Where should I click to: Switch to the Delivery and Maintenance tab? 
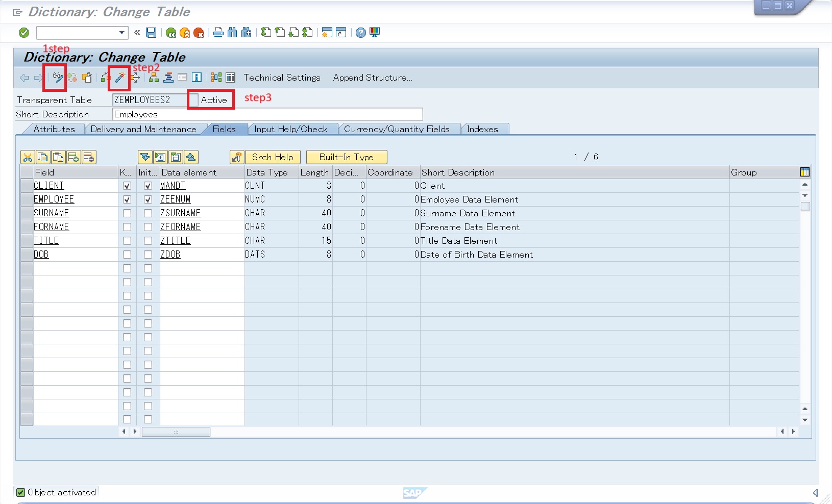pyautogui.click(x=143, y=129)
